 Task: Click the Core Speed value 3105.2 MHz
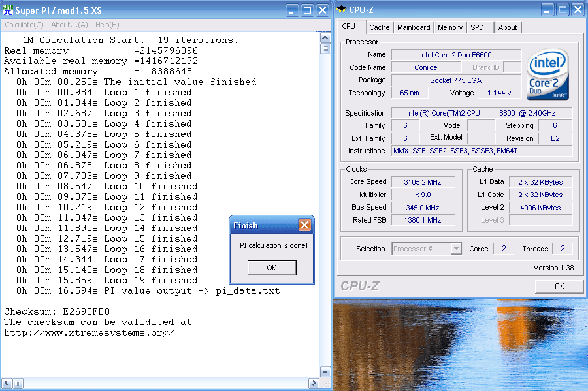423,182
